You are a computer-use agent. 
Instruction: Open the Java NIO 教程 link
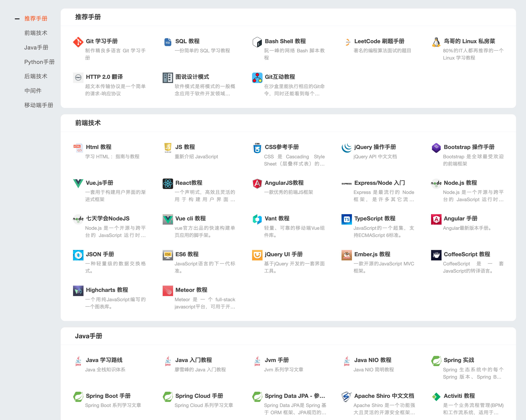[x=373, y=360]
